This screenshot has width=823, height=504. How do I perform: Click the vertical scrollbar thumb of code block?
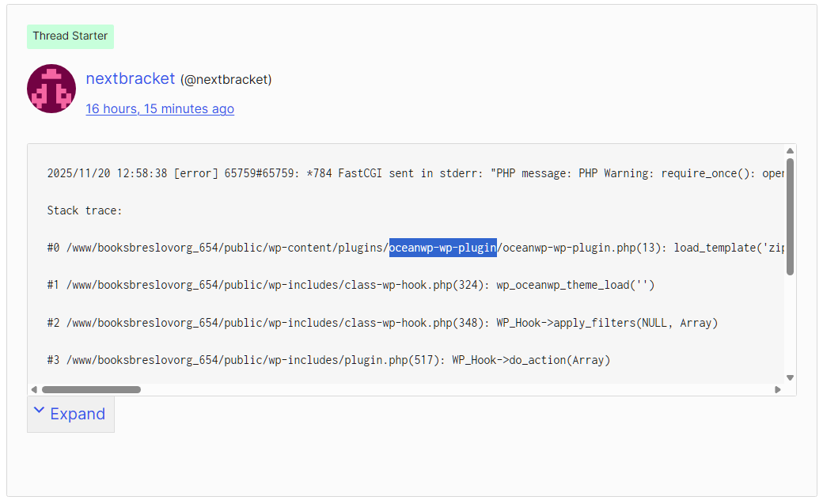pos(790,216)
